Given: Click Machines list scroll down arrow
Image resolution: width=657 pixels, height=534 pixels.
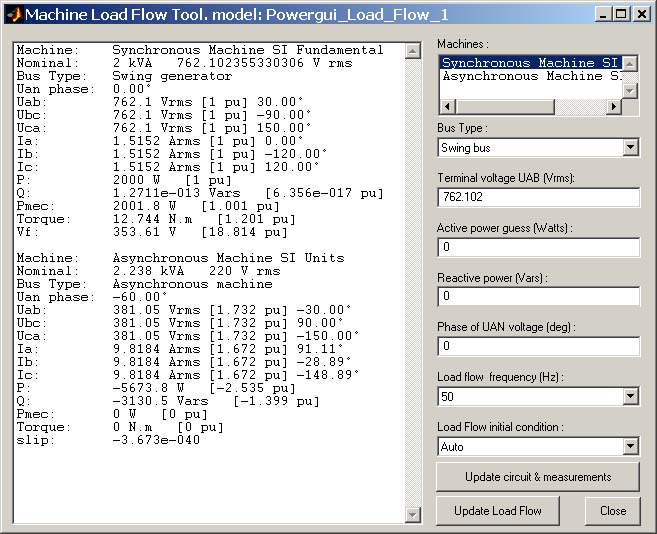Looking at the screenshot, I should (630, 91).
